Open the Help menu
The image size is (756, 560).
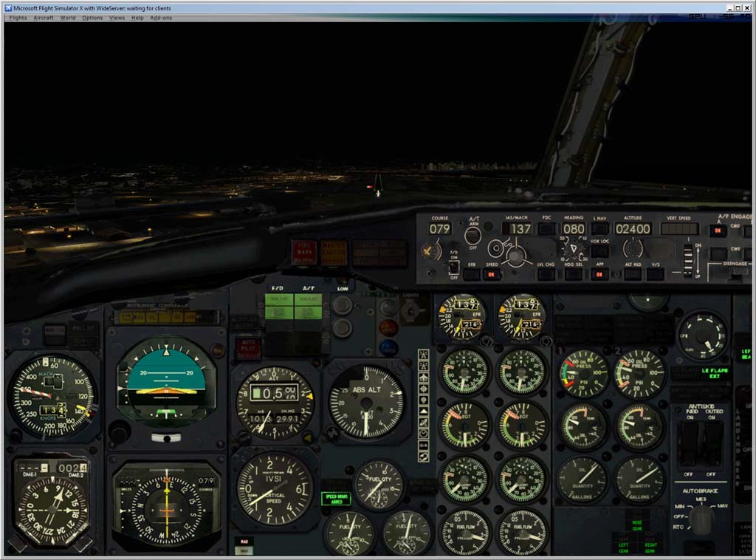point(137,18)
